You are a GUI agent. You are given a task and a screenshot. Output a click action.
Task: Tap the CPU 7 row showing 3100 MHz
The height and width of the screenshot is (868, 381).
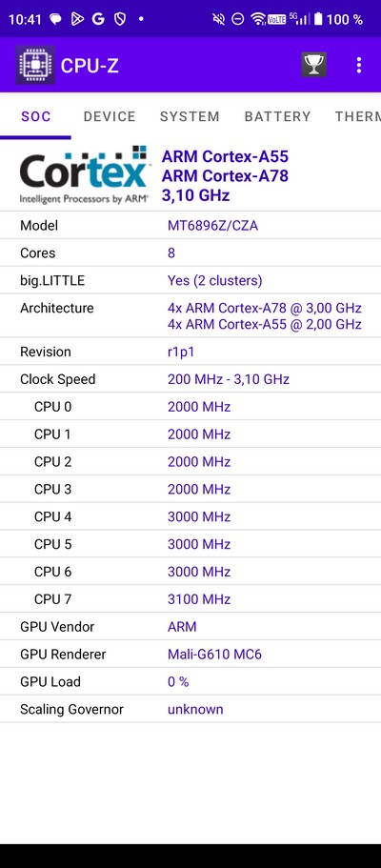point(190,599)
